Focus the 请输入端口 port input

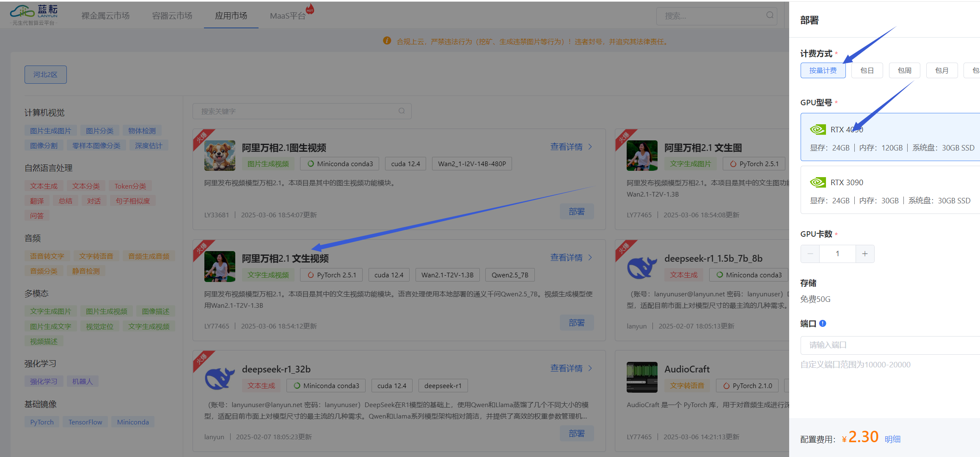890,345
